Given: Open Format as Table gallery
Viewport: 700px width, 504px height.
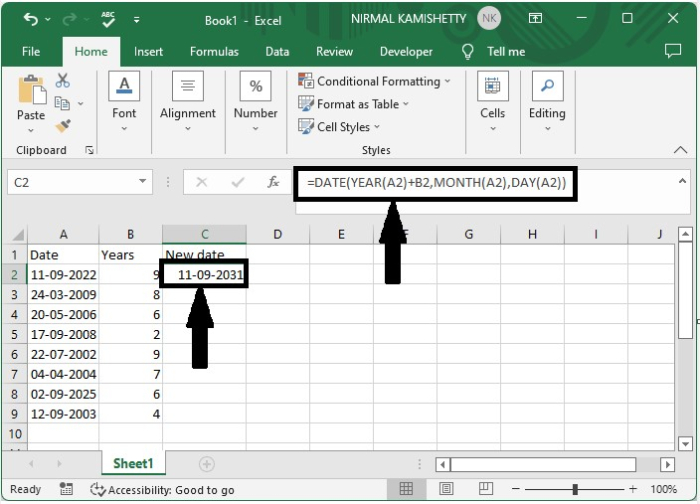Looking at the screenshot, I should tap(353, 104).
